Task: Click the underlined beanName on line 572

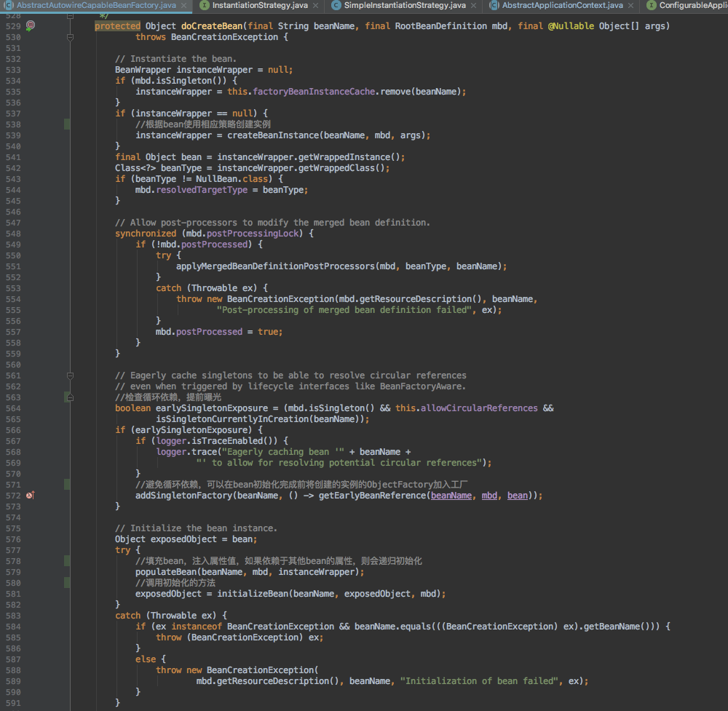Action: point(451,496)
